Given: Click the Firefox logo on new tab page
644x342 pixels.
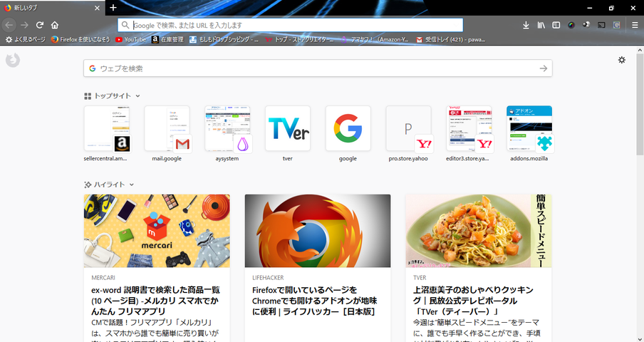Looking at the screenshot, I should click(13, 60).
